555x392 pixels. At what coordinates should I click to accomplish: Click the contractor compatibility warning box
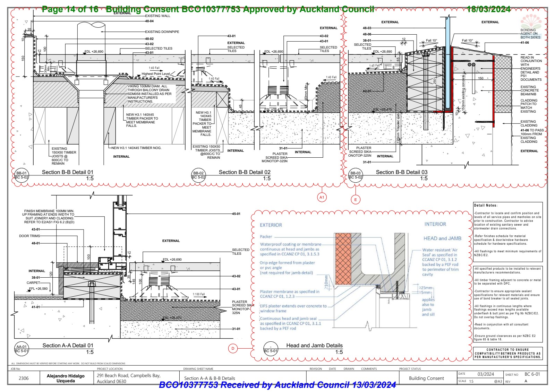click(x=508, y=353)
